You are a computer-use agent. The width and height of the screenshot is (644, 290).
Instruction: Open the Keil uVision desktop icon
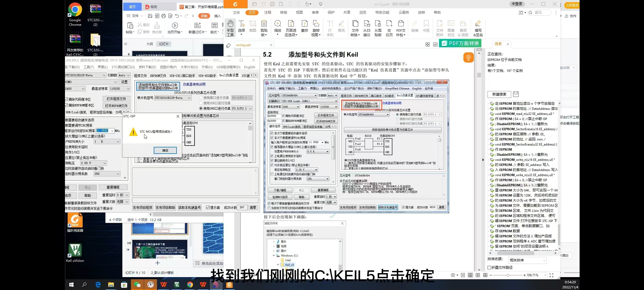pos(75,252)
